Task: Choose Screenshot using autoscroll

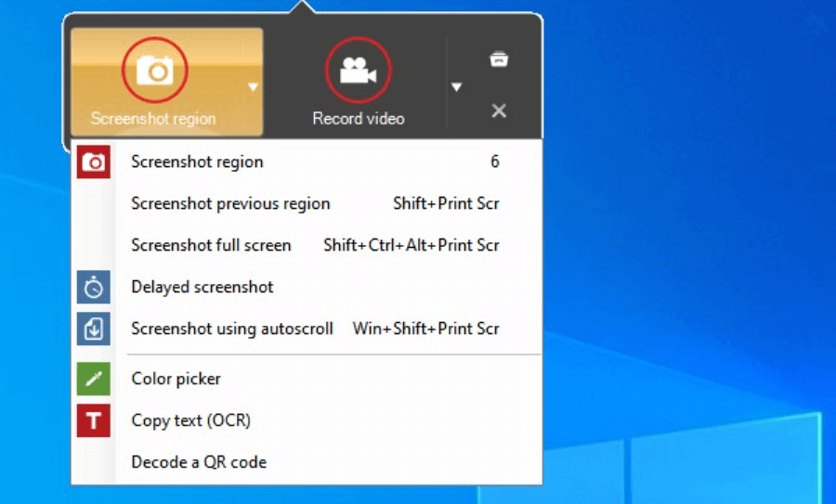Action: click(307, 329)
